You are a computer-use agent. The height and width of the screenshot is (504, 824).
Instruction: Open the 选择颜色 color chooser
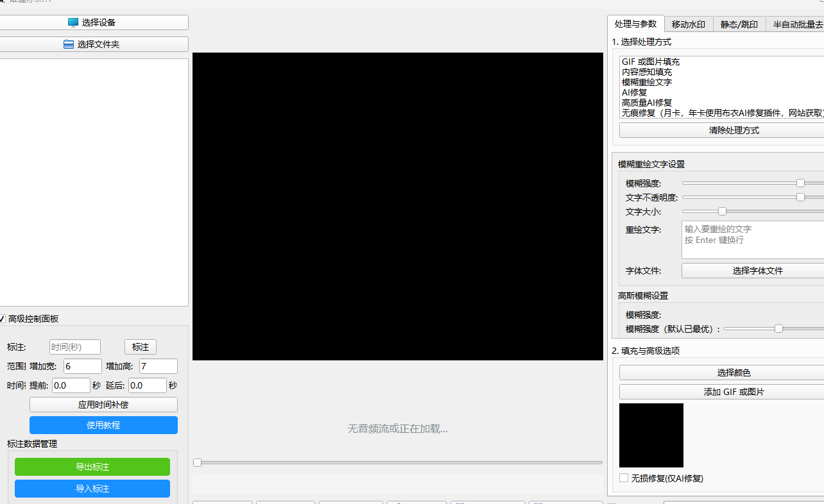pyautogui.click(x=734, y=373)
